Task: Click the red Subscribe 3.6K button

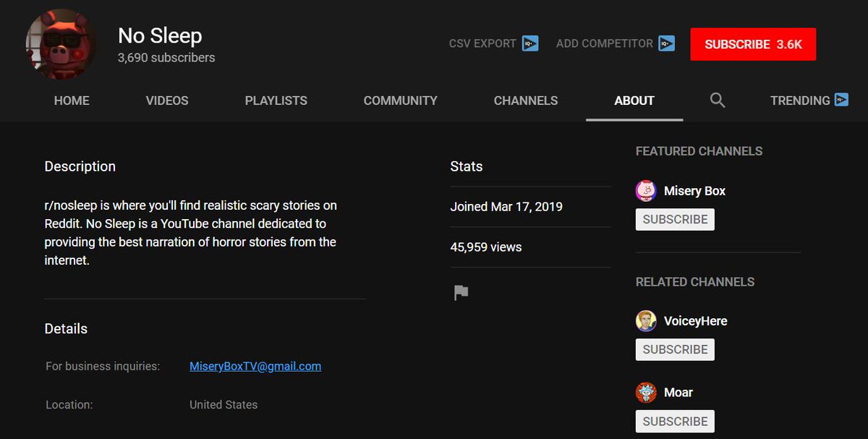Action: tap(753, 44)
